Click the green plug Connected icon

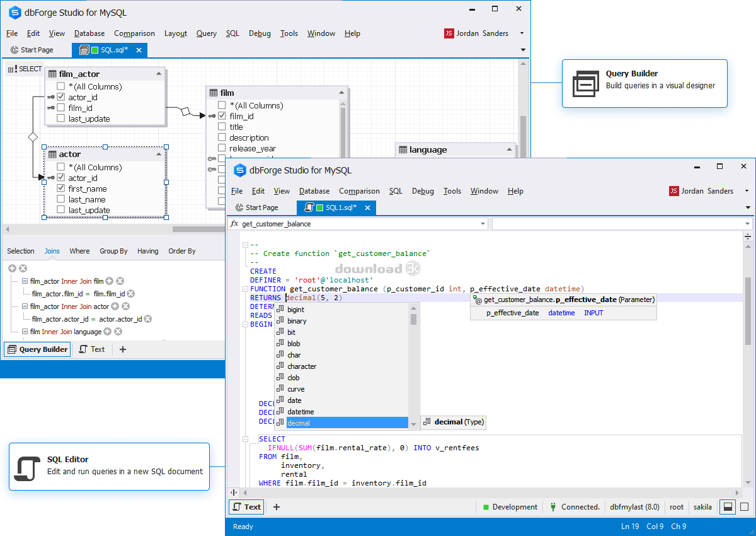(553, 507)
